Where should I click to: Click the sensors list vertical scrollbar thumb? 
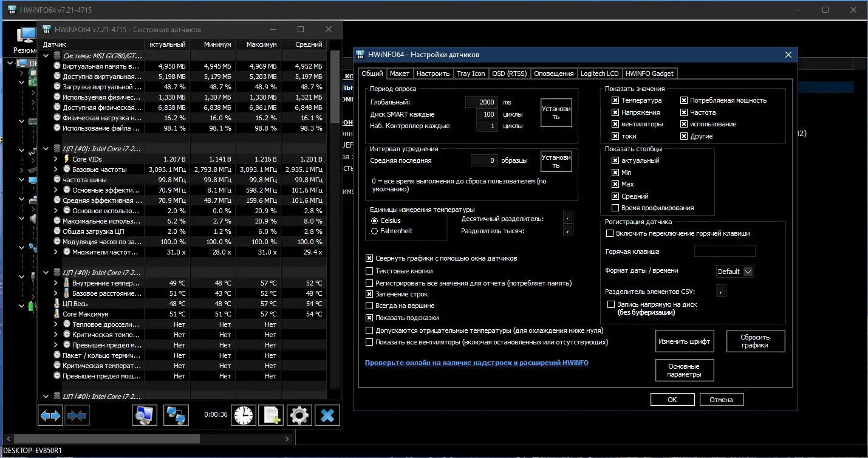pyautogui.click(x=335, y=86)
